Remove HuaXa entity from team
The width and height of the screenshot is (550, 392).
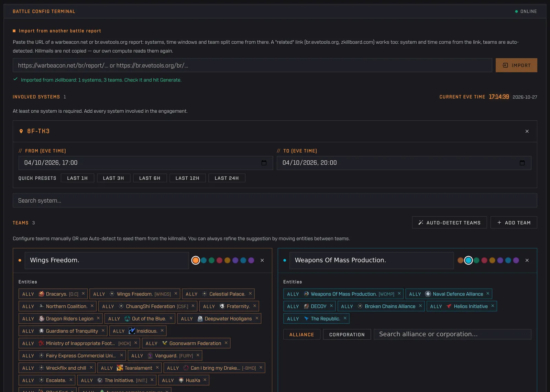pos(205,380)
